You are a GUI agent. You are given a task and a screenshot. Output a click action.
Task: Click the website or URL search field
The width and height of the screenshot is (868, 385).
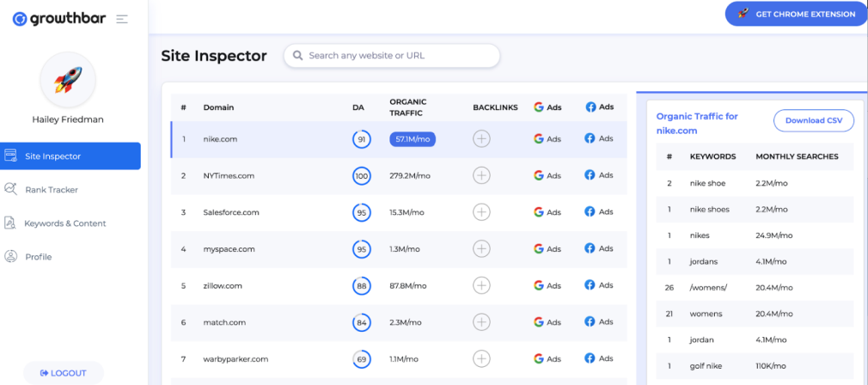392,56
